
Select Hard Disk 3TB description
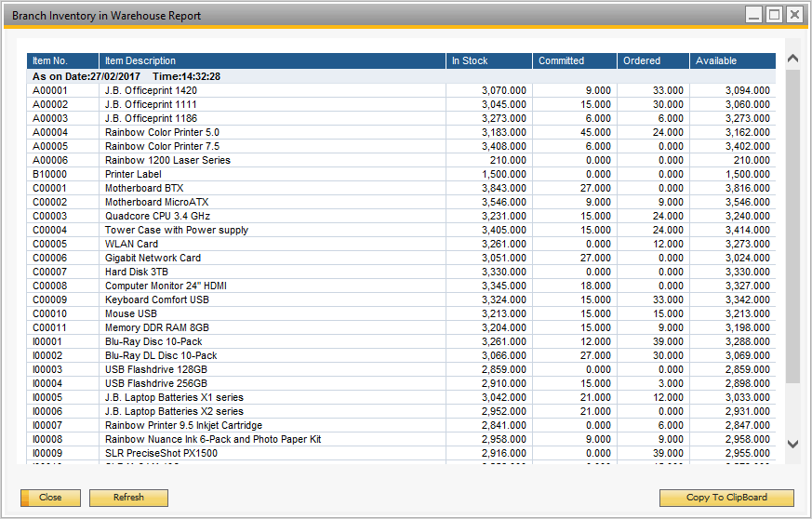[137, 273]
